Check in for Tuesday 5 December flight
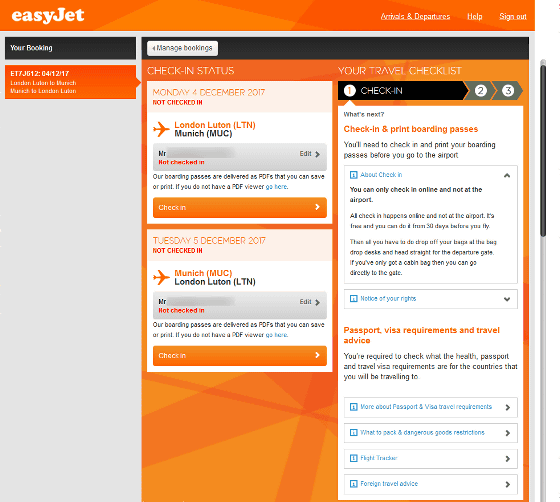Image resolution: width=560 pixels, height=502 pixels. [240, 356]
